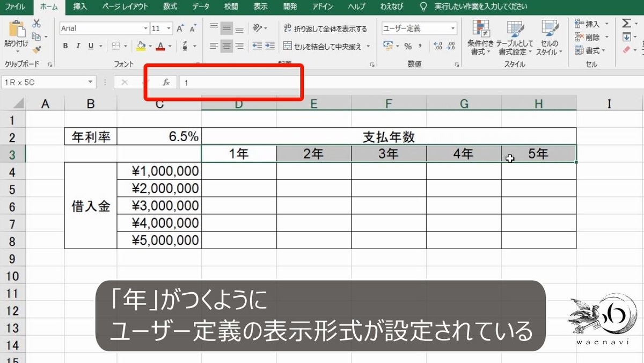Toggle Italic formatting
The image size is (644, 363).
78,46
